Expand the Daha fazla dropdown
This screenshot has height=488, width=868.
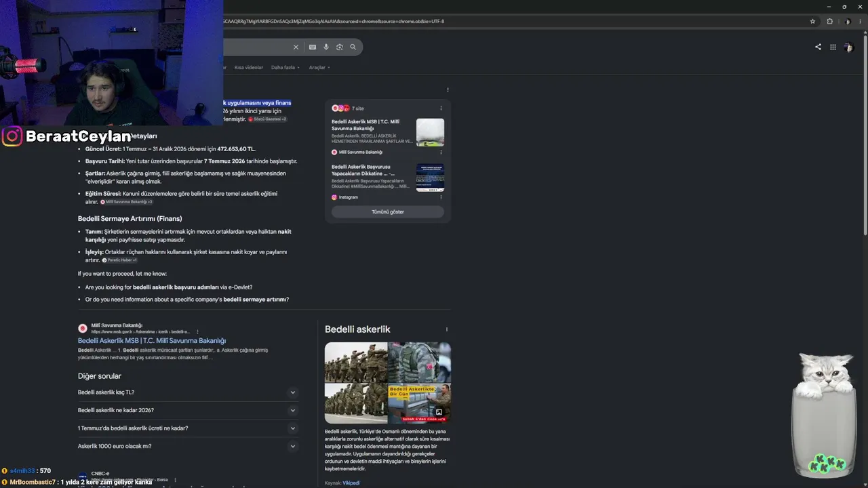(x=285, y=68)
